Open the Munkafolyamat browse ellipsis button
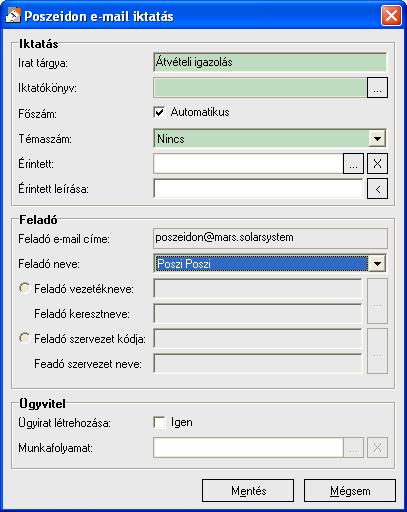 tap(353, 447)
